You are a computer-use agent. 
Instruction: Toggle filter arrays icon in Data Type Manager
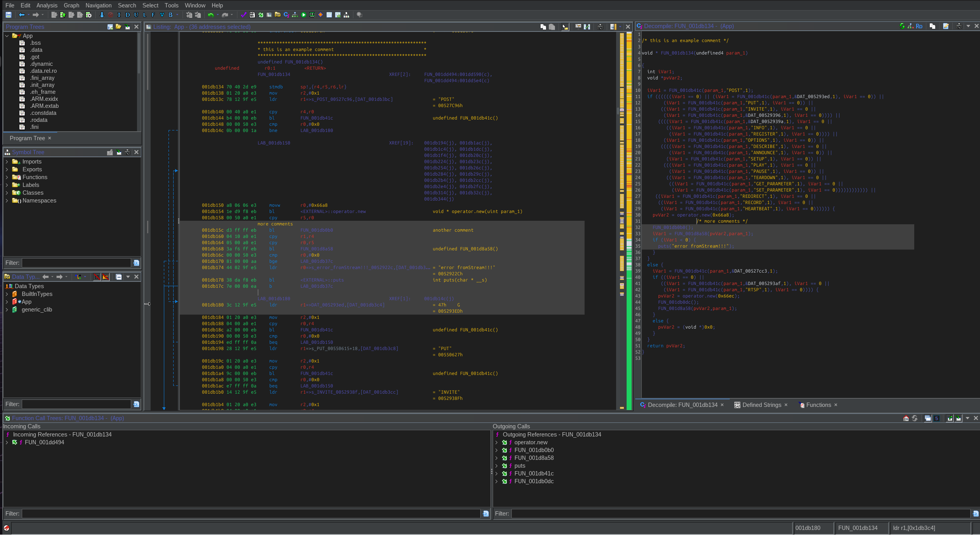coord(97,277)
